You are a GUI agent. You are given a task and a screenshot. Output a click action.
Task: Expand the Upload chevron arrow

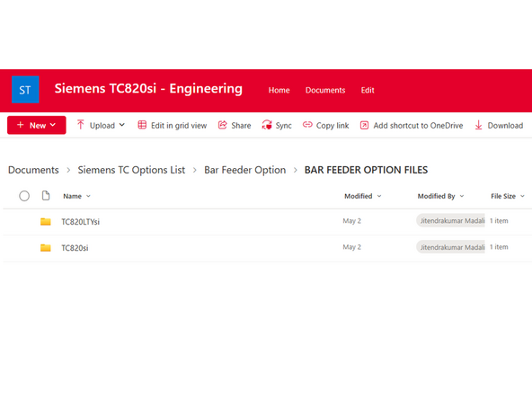click(122, 125)
